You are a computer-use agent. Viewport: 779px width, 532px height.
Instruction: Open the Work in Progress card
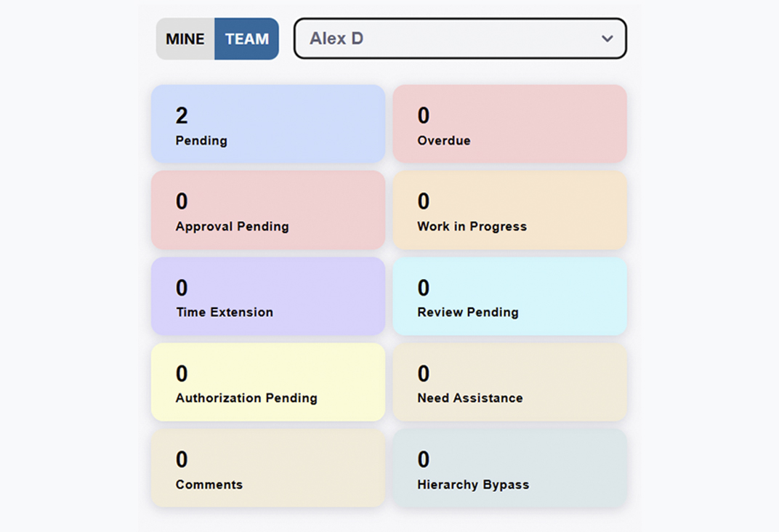click(x=509, y=210)
